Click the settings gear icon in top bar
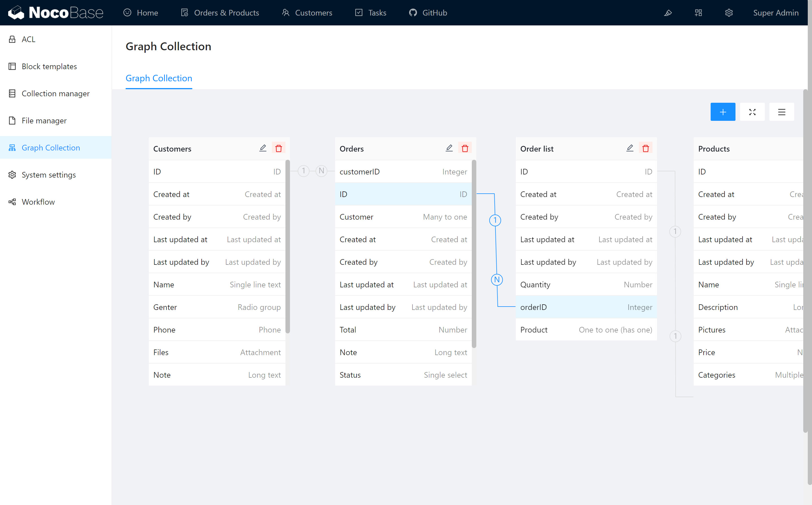The height and width of the screenshot is (505, 812). [728, 13]
